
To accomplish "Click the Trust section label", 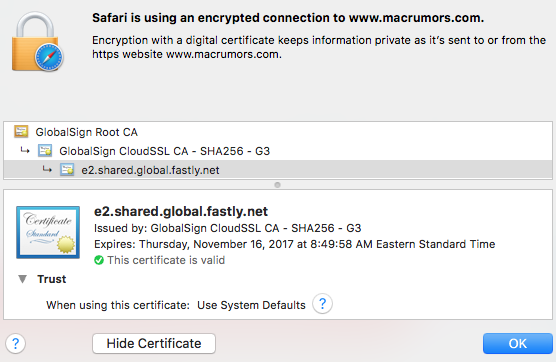I will [52, 279].
